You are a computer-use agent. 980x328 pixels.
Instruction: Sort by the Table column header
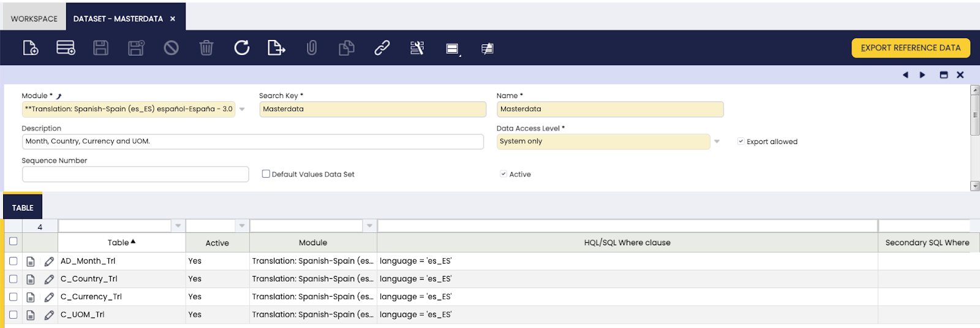tap(122, 243)
